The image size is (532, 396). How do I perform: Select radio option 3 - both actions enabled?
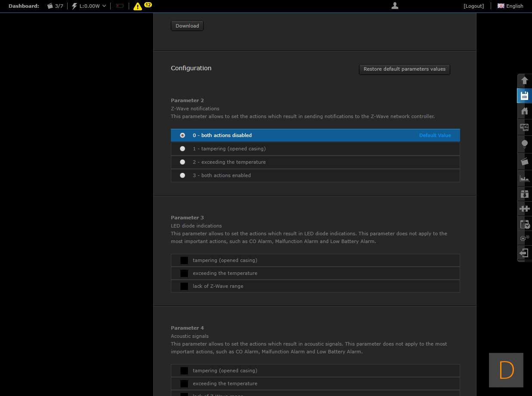click(x=182, y=175)
